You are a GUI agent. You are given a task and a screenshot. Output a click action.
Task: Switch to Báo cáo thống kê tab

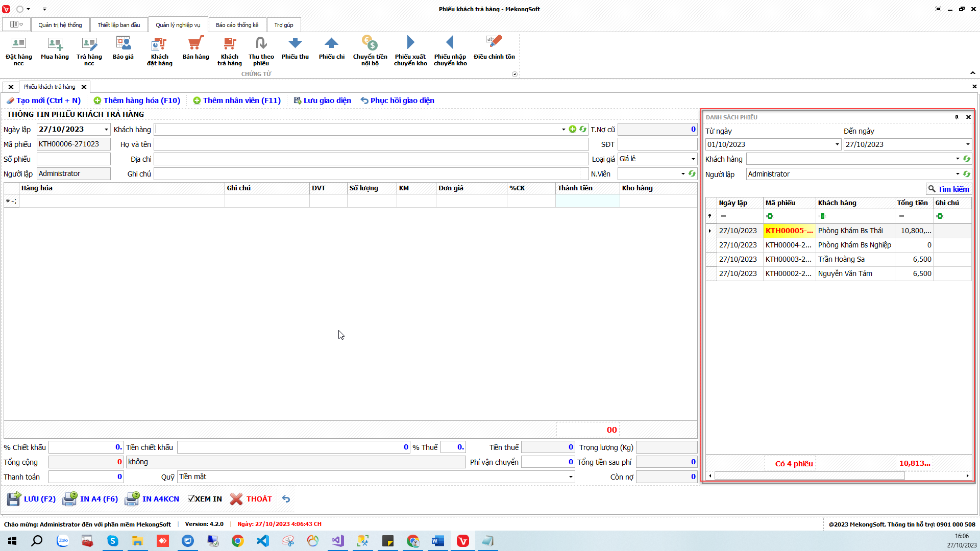[237, 25]
